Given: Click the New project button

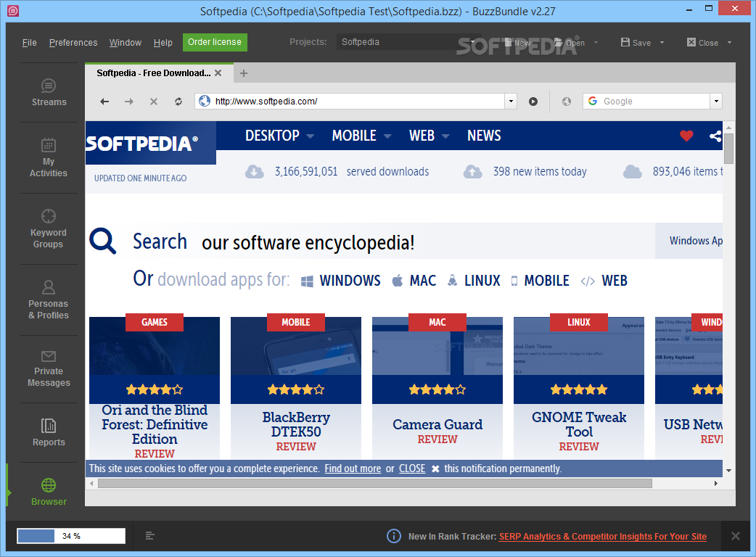Looking at the screenshot, I should (x=517, y=42).
